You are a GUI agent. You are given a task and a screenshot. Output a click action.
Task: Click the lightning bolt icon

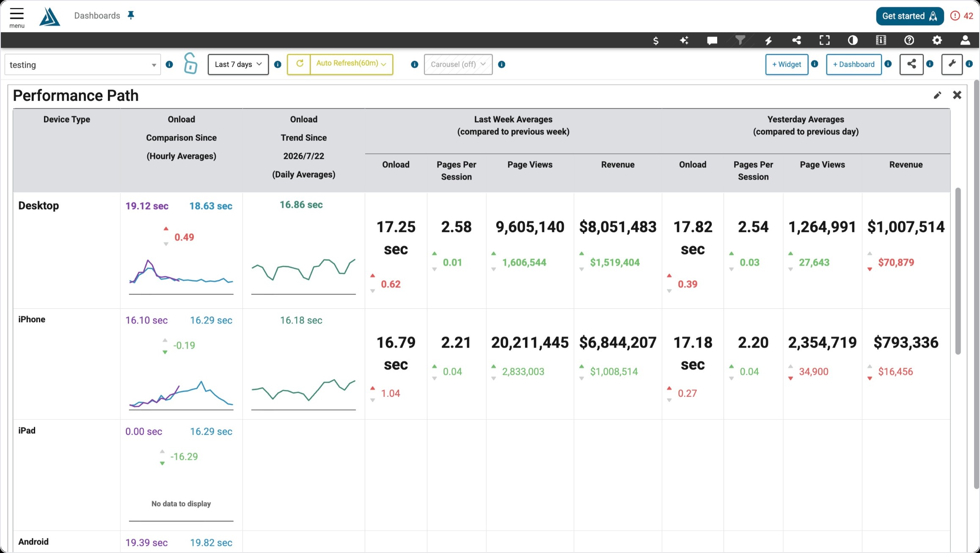pyautogui.click(x=768, y=40)
